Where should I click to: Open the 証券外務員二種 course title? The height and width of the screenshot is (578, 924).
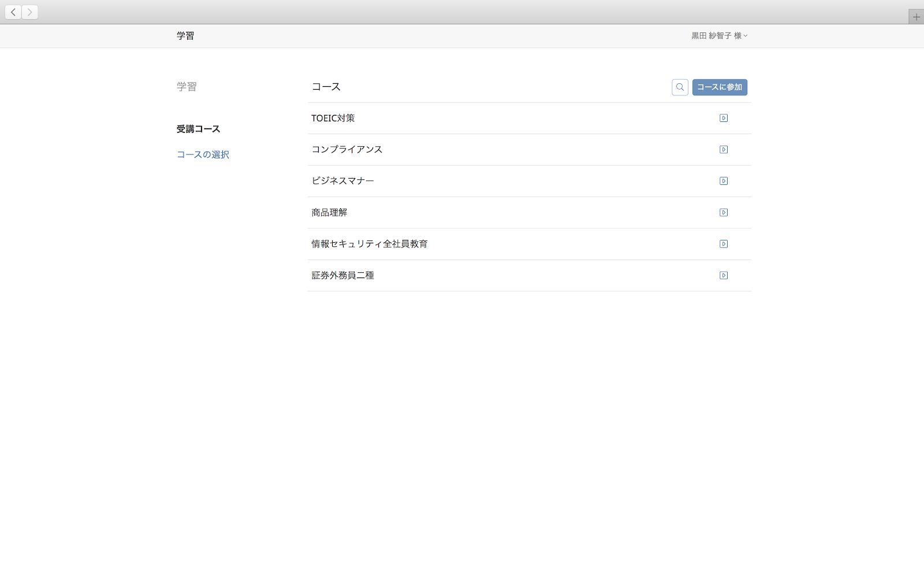click(x=342, y=276)
